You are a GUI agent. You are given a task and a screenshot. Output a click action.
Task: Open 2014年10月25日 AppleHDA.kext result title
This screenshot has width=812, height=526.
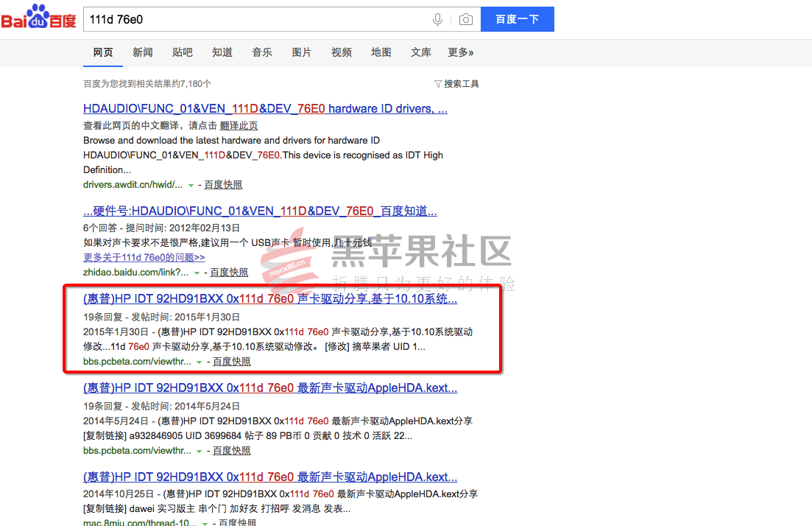270,477
